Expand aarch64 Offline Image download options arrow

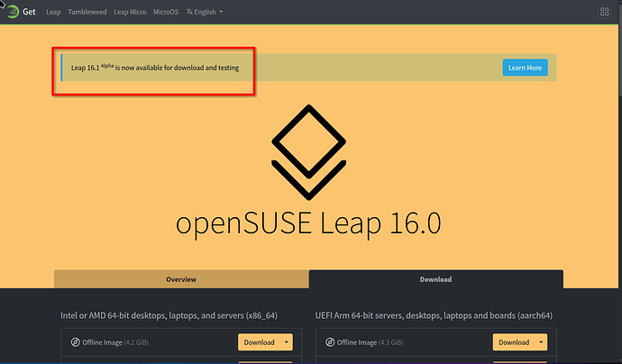pos(541,342)
